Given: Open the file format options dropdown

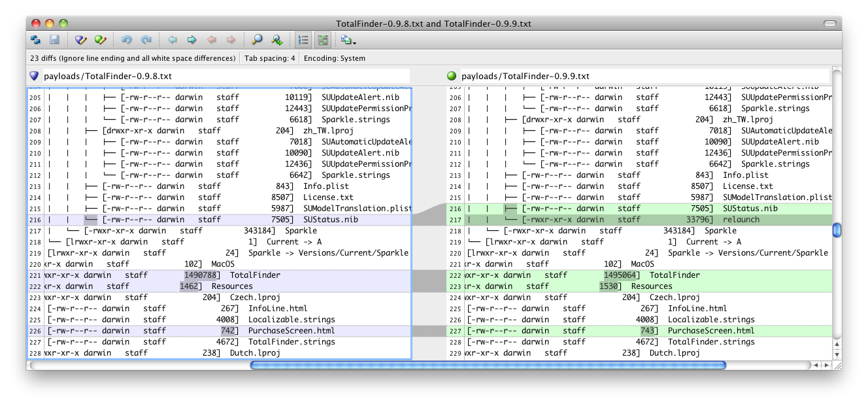Looking at the screenshot, I should click(x=348, y=39).
